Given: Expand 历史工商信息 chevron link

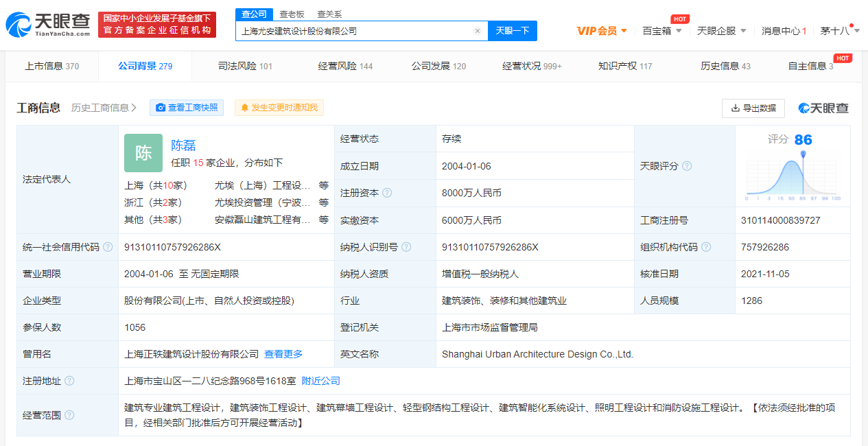Looking at the screenshot, I should click(x=104, y=108).
